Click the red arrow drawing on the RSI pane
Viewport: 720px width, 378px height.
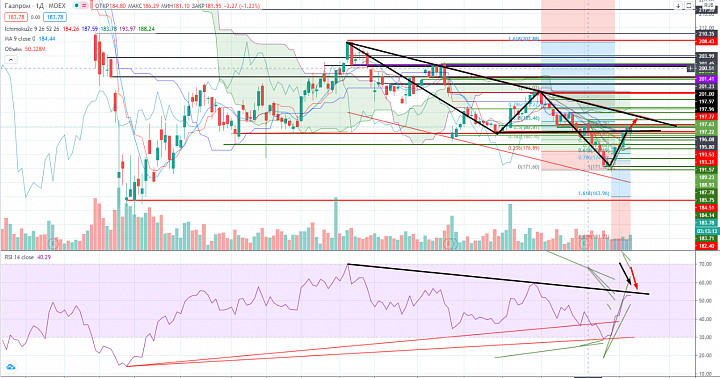[634, 278]
